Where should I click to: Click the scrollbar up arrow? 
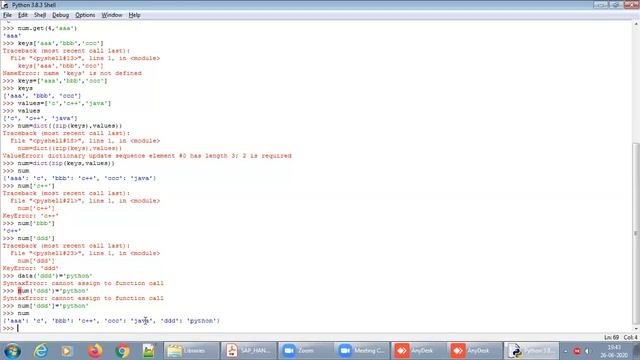click(x=636, y=24)
